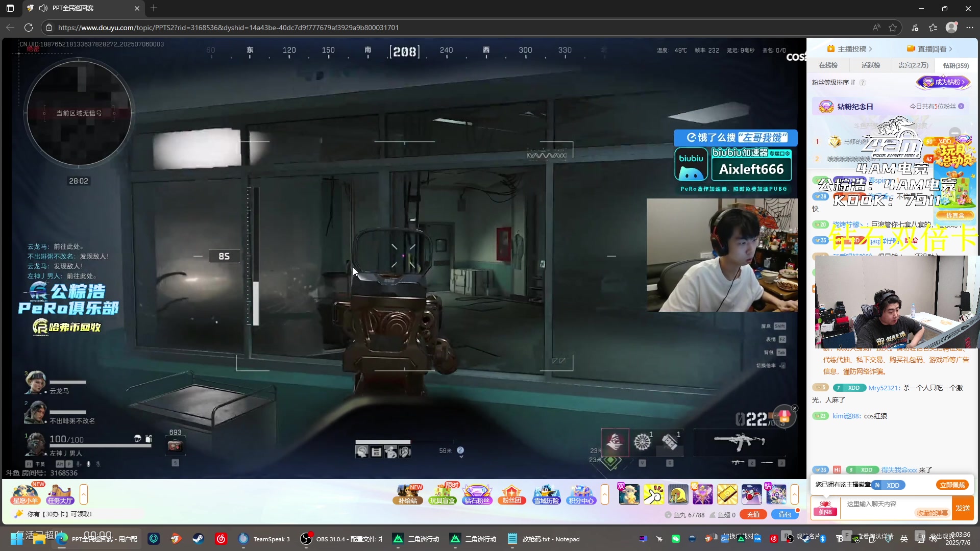
Task: Open the browser read aloud icon
Action: (x=876, y=28)
